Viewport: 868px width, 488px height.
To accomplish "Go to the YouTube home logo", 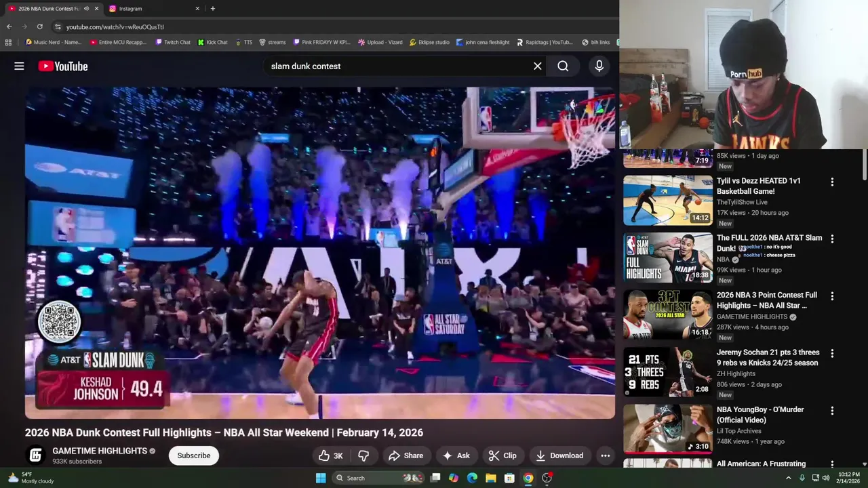I will (x=63, y=66).
